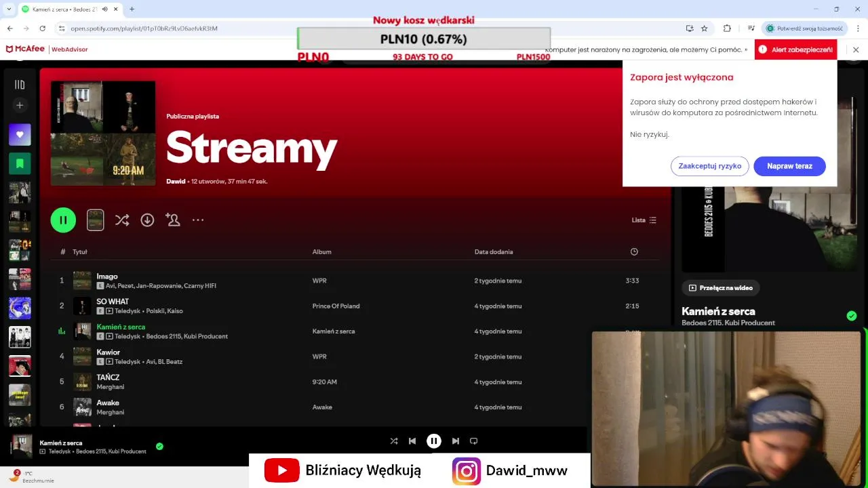This screenshot has height=488, width=868.
Task: Open the Lista view dropdown
Action: pos(644,220)
